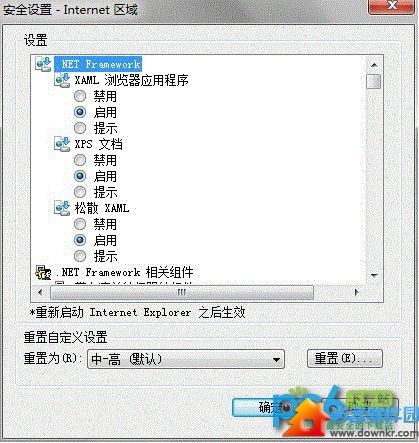This screenshot has height=443, width=419.
Task: Click the 松散 XAML setting icon
Action: [x=62, y=208]
